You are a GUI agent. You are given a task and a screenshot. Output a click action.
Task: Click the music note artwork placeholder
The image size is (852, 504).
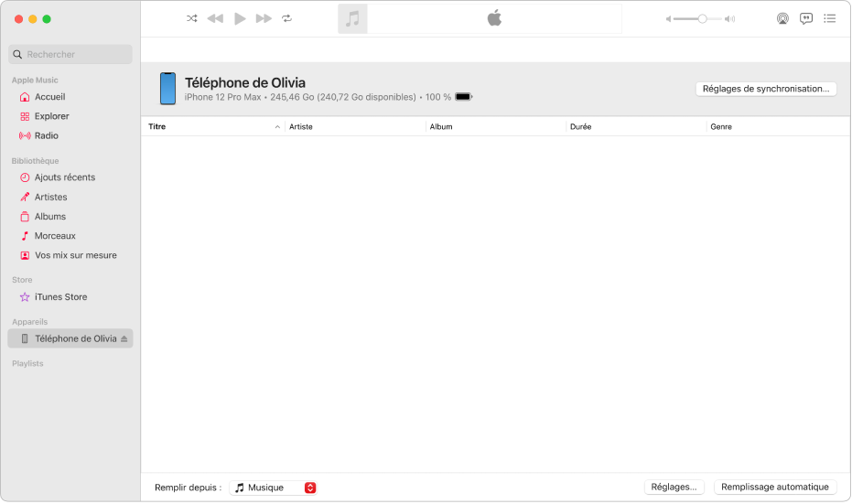tap(352, 19)
